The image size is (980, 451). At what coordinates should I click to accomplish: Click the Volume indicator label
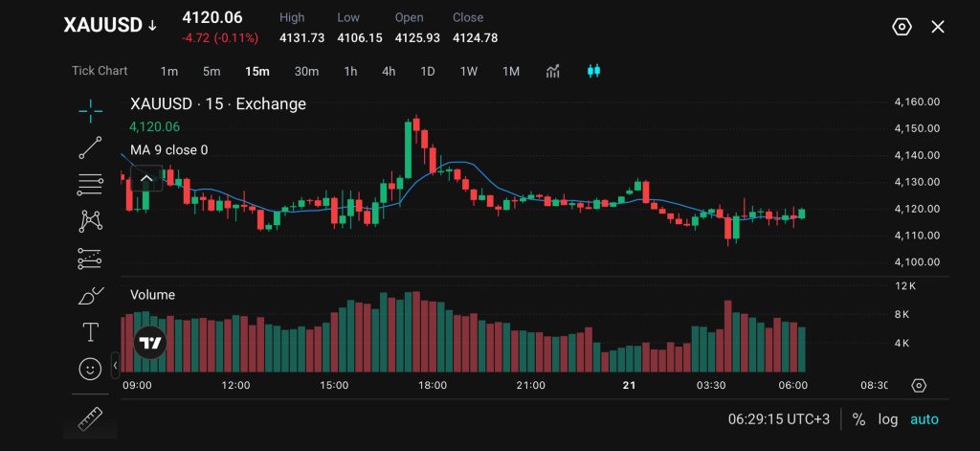click(x=152, y=295)
